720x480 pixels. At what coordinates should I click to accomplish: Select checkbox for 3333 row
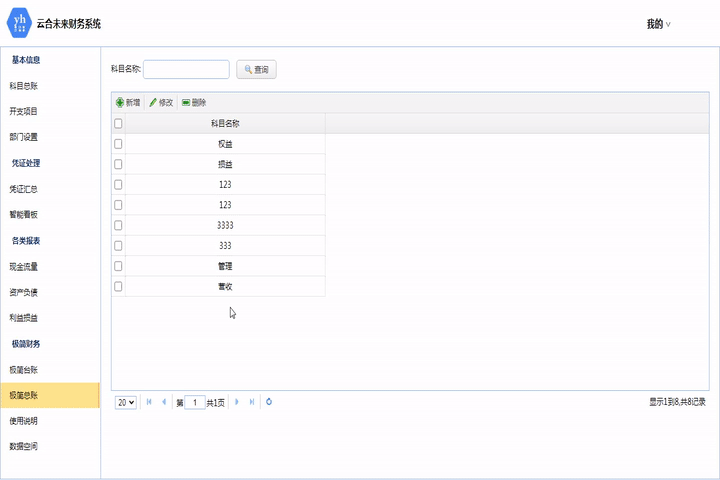point(118,226)
